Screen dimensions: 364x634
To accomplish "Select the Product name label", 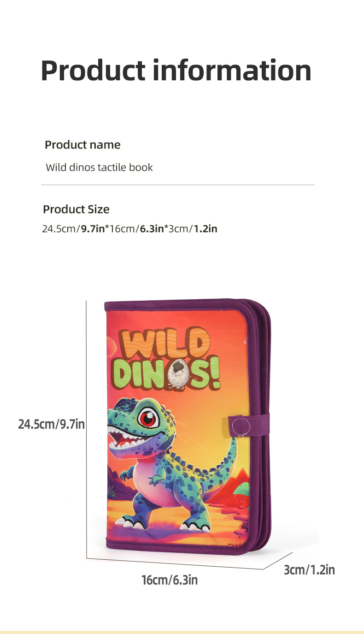I will 82,145.
